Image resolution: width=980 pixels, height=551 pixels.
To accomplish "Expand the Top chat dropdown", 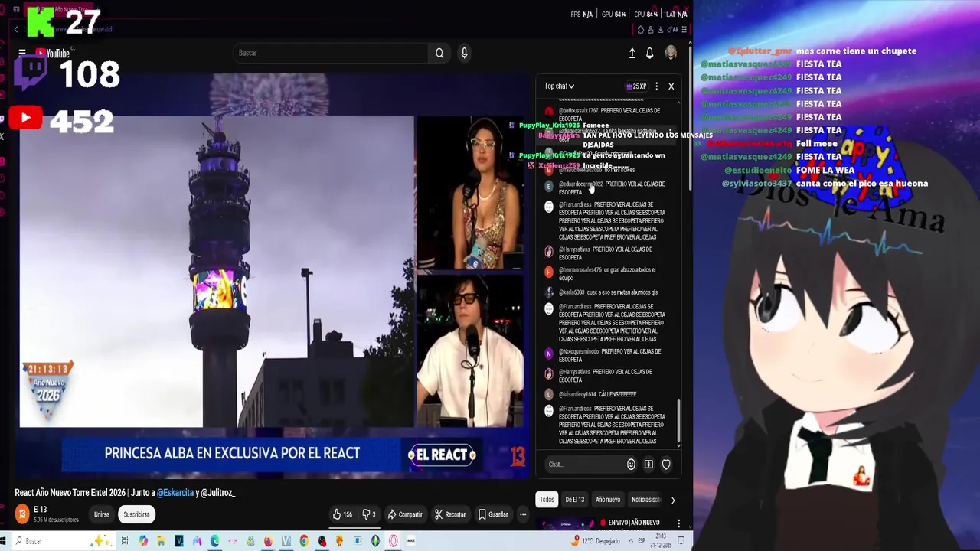I will pos(559,86).
